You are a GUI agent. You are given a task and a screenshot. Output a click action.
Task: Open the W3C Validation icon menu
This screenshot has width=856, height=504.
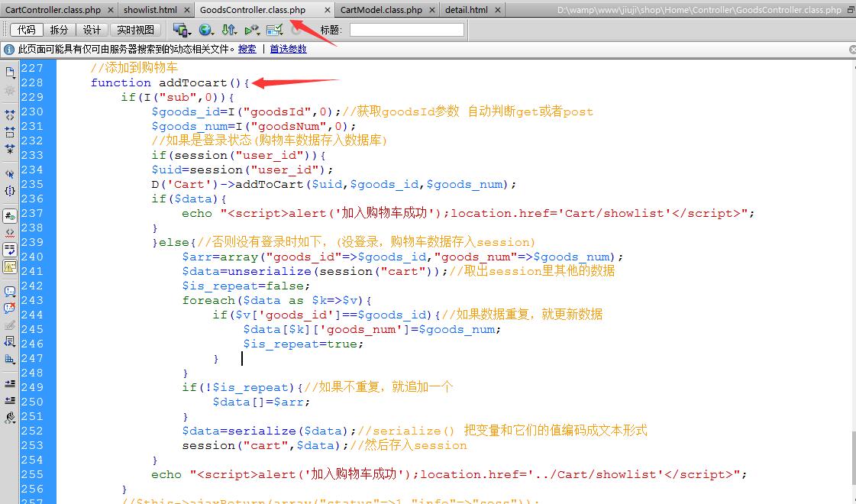pyautogui.click(x=252, y=30)
